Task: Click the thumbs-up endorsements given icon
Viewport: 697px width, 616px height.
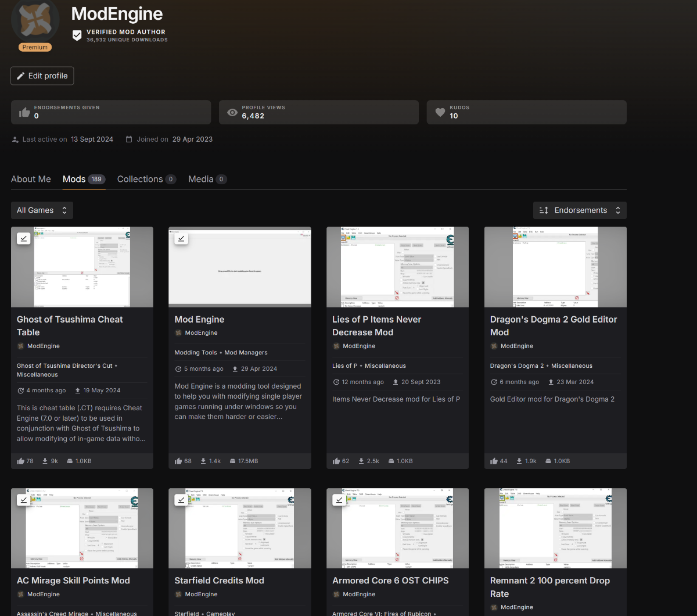Action: [24, 112]
